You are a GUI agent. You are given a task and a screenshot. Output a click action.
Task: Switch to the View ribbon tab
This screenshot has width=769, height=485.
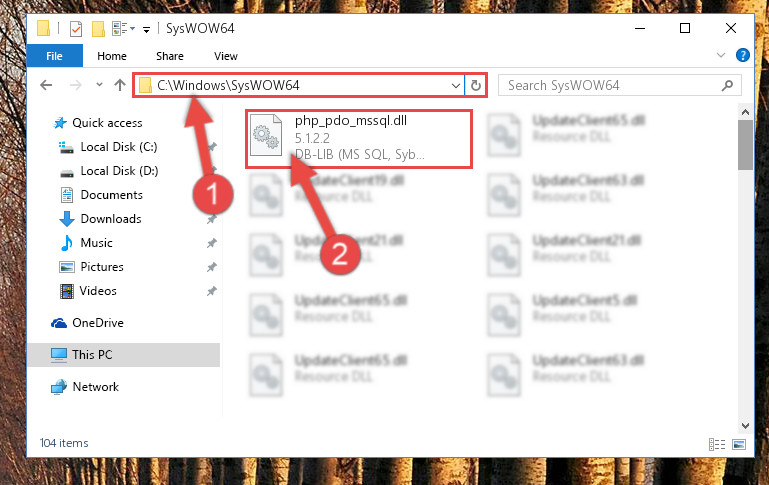(x=226, y=56)
